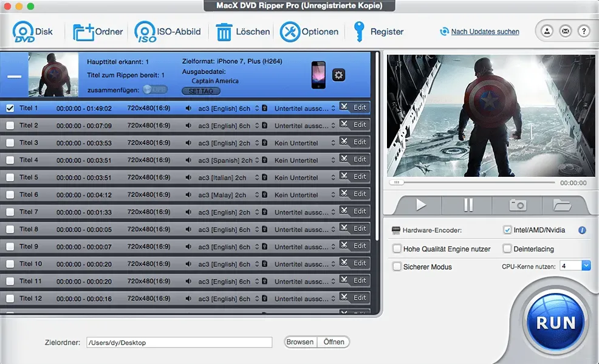Image resolution: width=599 pixels, height=364 pixels.
Task: Open subtitle selector for Titel 3
Action: click(x=333, y=143)
